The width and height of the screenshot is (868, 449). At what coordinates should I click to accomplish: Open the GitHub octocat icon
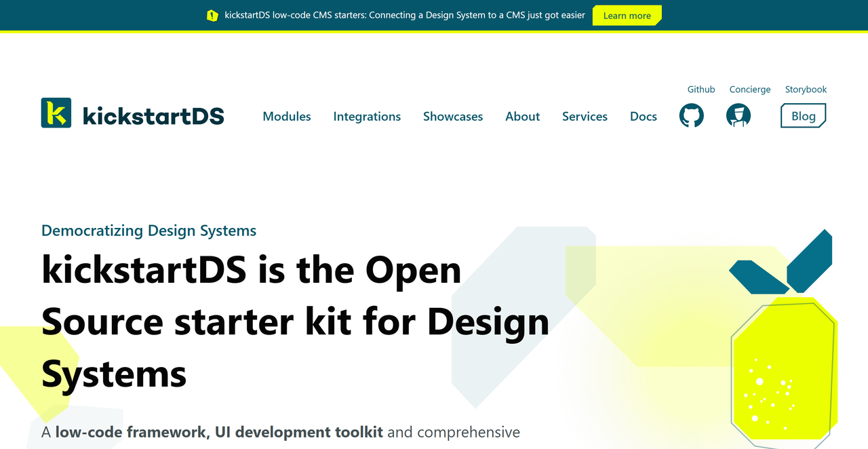click(692, 115)
